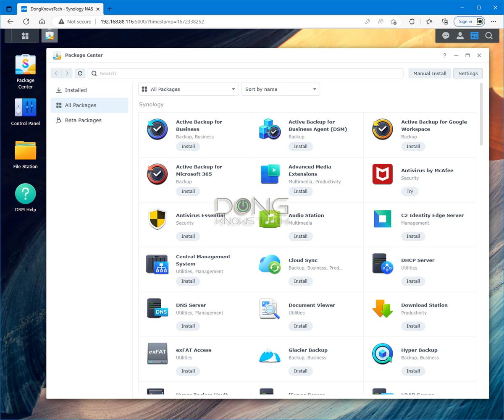Click the package list vertical scrollbar

click(x=481, y=114)
